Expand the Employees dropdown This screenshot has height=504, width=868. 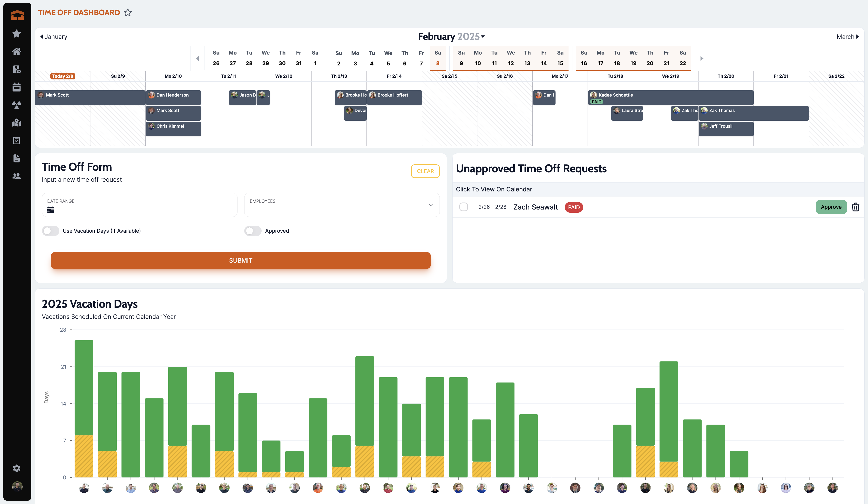point(342,205)
